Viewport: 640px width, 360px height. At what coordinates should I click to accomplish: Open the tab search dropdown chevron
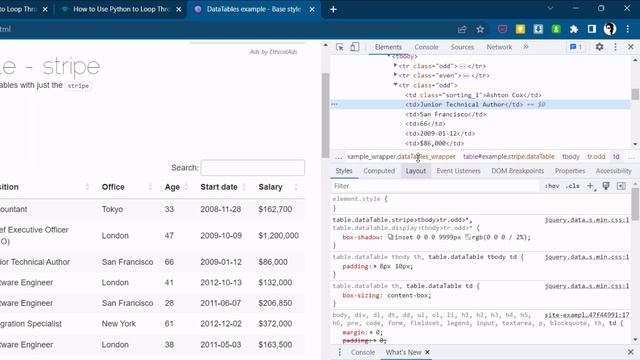pos(550,8)
